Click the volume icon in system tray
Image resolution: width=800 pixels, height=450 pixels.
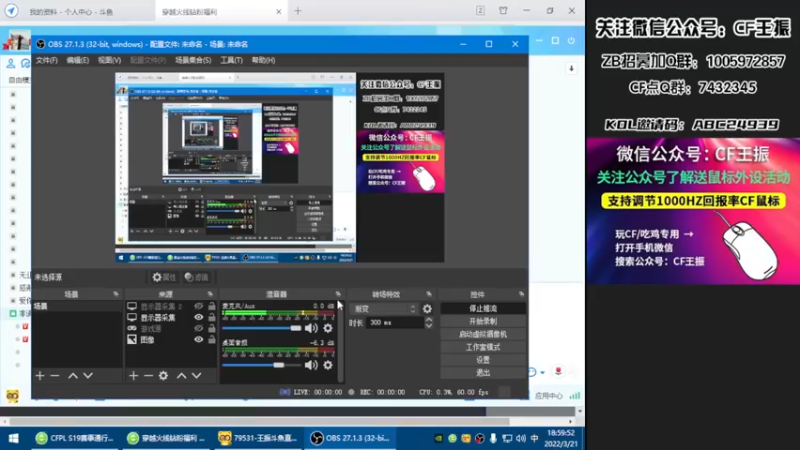tap(520, 438)
